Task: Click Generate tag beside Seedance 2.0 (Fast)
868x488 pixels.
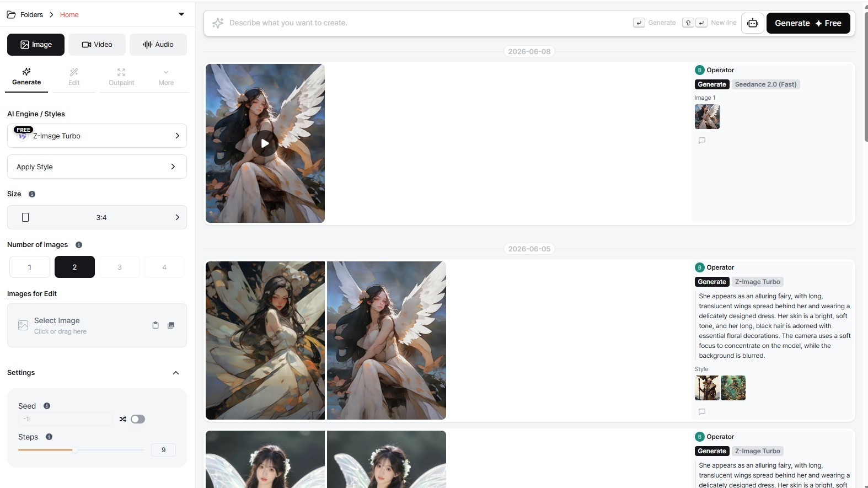Action: [712, 84]
